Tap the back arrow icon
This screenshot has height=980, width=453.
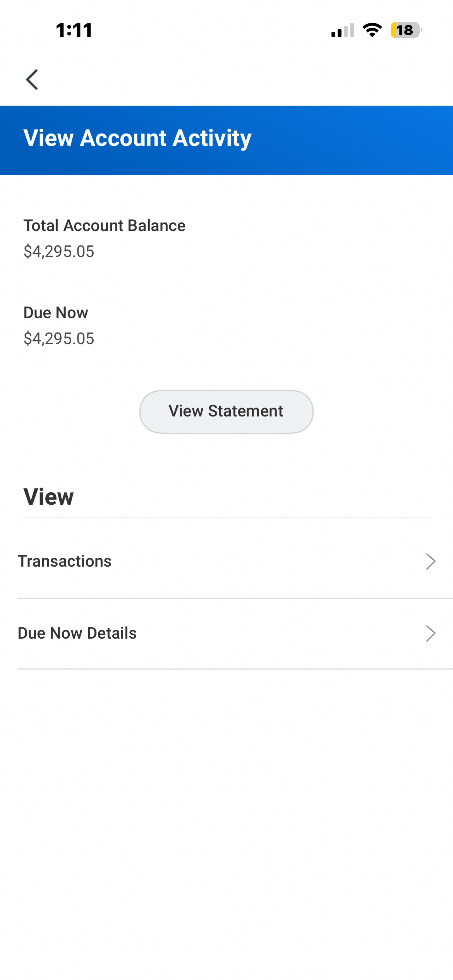pos(32,80)
